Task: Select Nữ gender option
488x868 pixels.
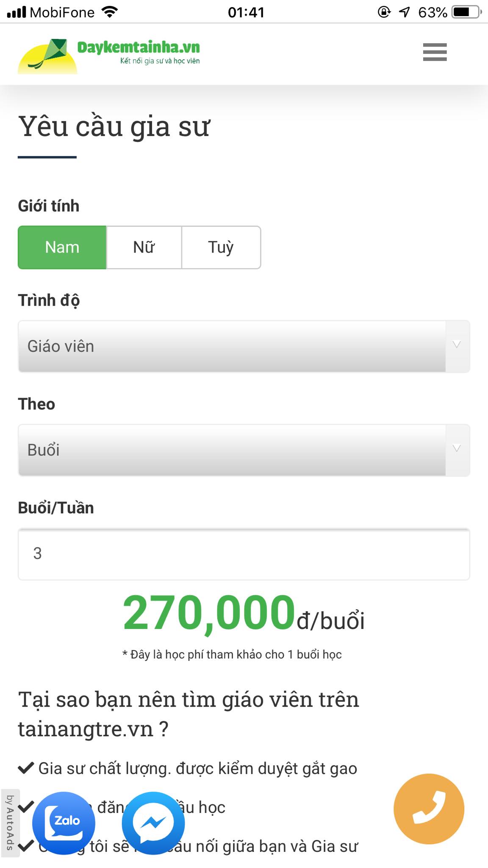Action: coord(144,247)
